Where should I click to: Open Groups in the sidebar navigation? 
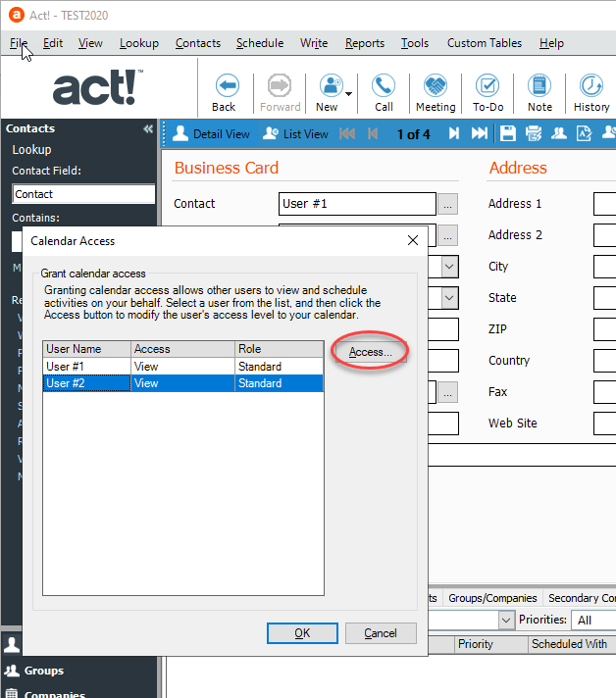pyautogui.click(x=44, y=671)
